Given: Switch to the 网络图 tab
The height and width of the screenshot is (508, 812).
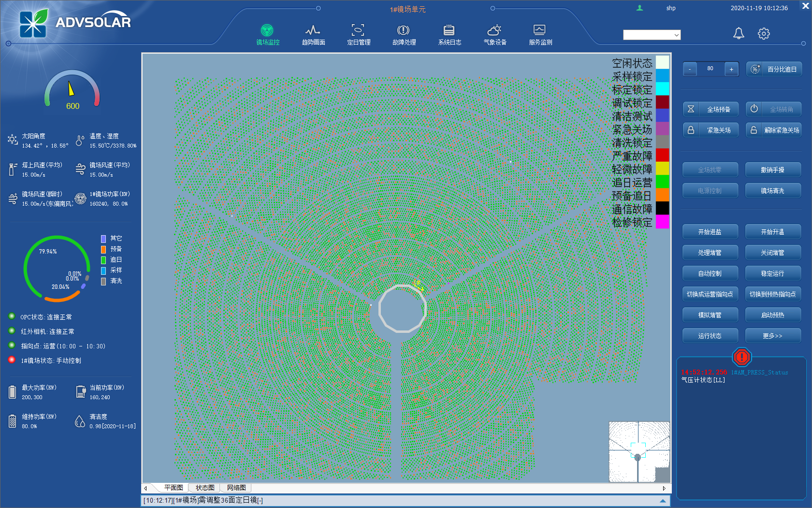Looking at the screenshot, I should [236, 488].
